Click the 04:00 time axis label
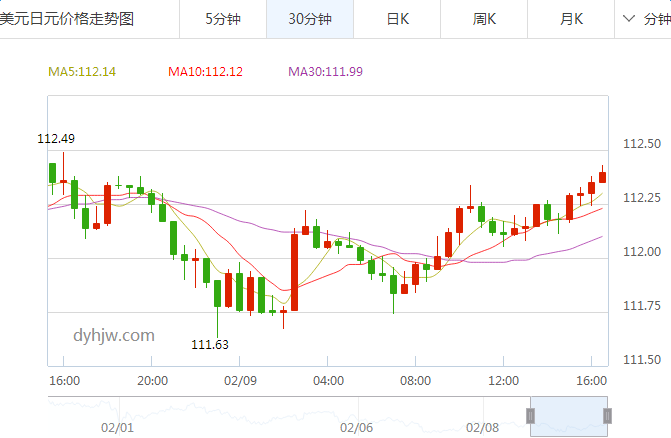The width and height of the screenshot is (671, 438). point(328,381)
